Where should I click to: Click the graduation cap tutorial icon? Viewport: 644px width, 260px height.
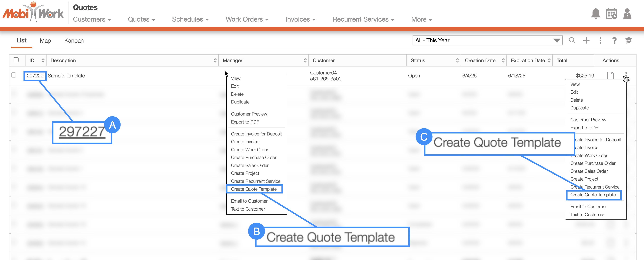tap(628, 40)
